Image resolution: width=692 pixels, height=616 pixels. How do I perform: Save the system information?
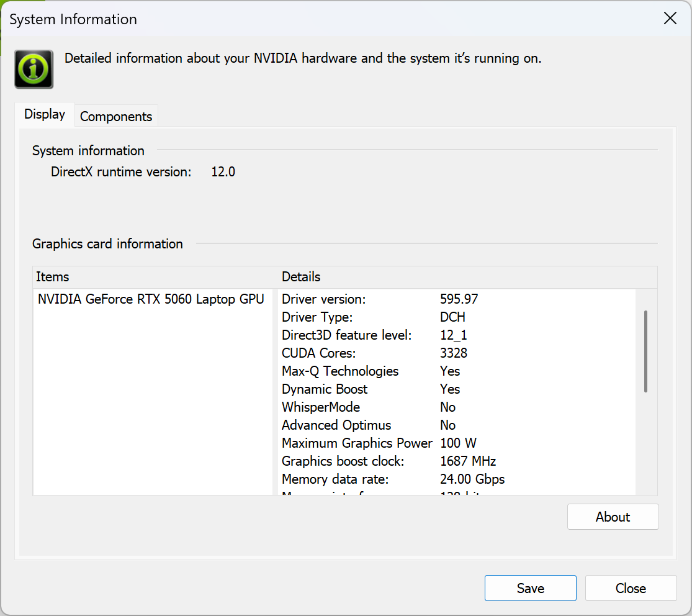(x=531, y=588)
